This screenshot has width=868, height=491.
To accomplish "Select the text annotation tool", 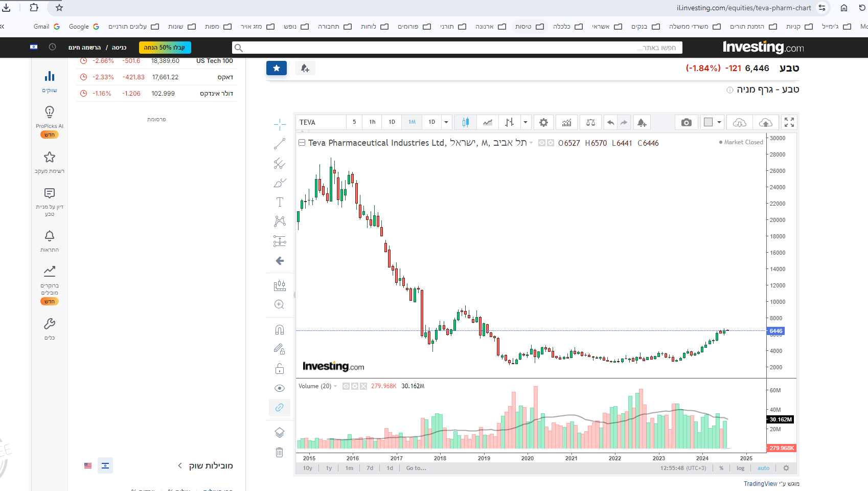I will (280, 202).
